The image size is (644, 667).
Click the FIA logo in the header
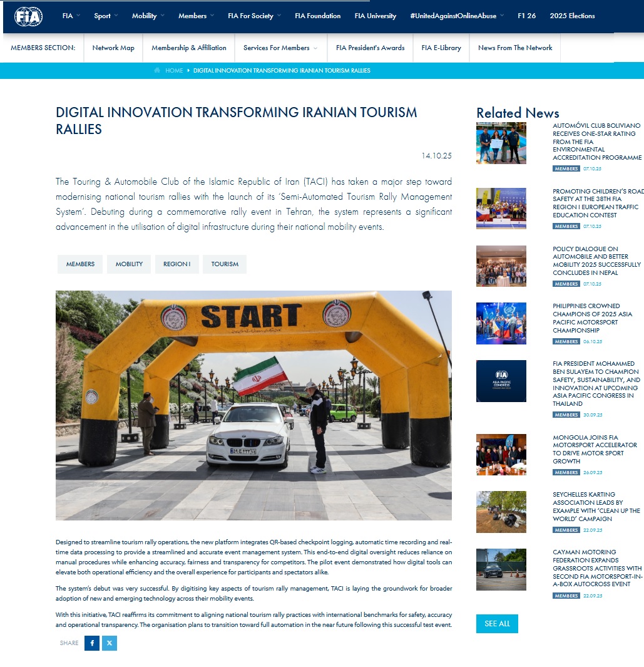(x=28, y=16)
